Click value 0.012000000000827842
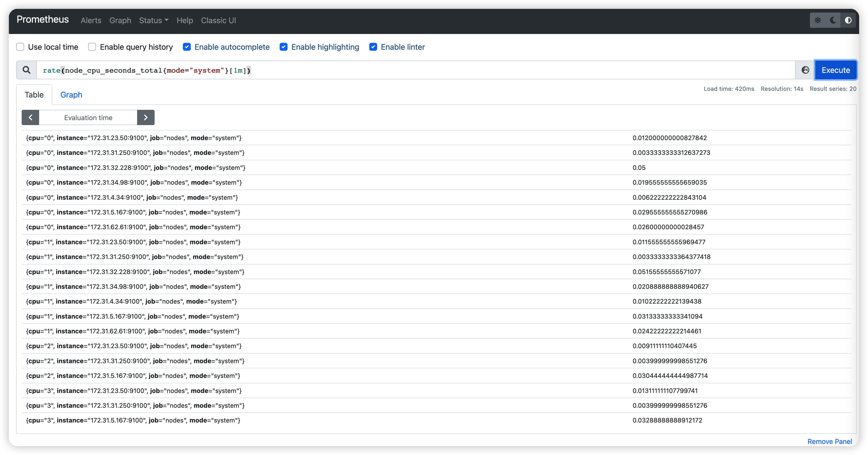868x455 pixels. [x=670, y=138]
